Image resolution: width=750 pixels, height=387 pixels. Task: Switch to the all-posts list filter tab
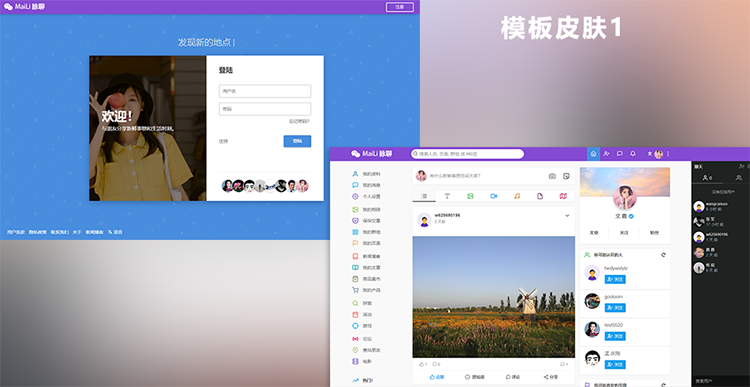[x=424, y=196]
